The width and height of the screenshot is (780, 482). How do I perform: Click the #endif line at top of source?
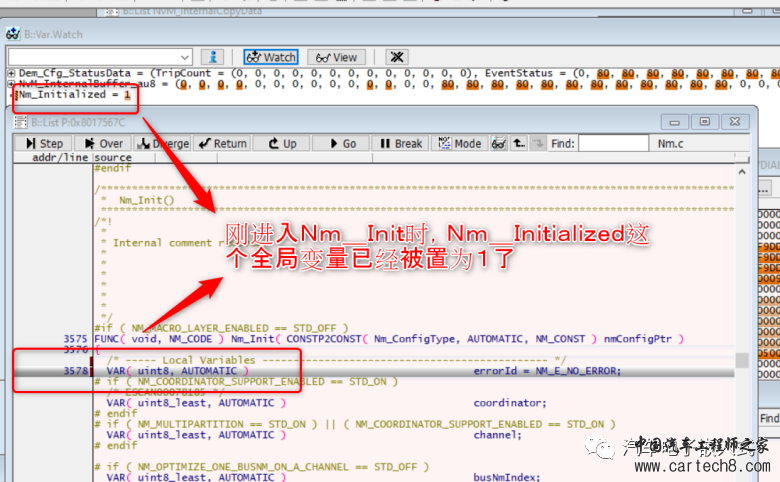point(112,168)
